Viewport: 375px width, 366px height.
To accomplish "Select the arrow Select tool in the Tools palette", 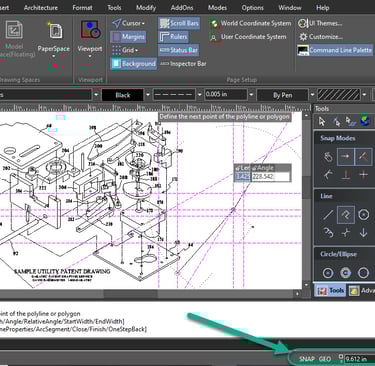I will pos(322,122).
